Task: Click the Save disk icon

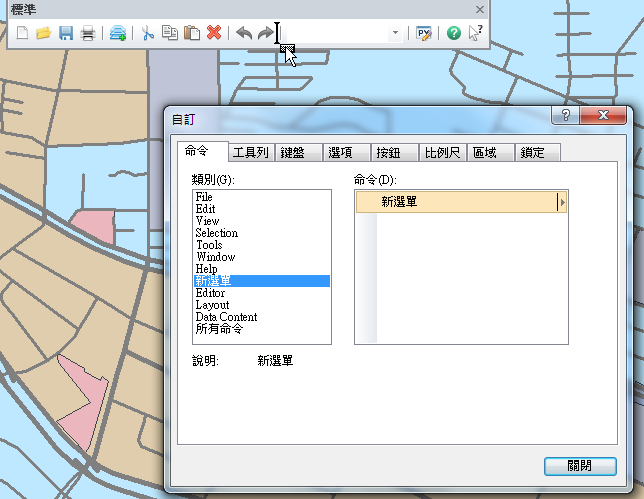Action: [65, 33]
